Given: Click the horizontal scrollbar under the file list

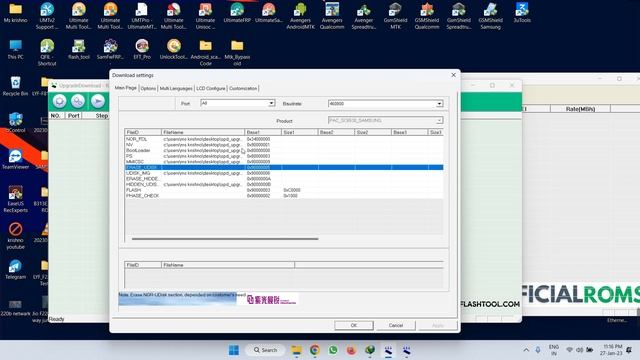Looking at the screenshot, I should tap(225, 239).
